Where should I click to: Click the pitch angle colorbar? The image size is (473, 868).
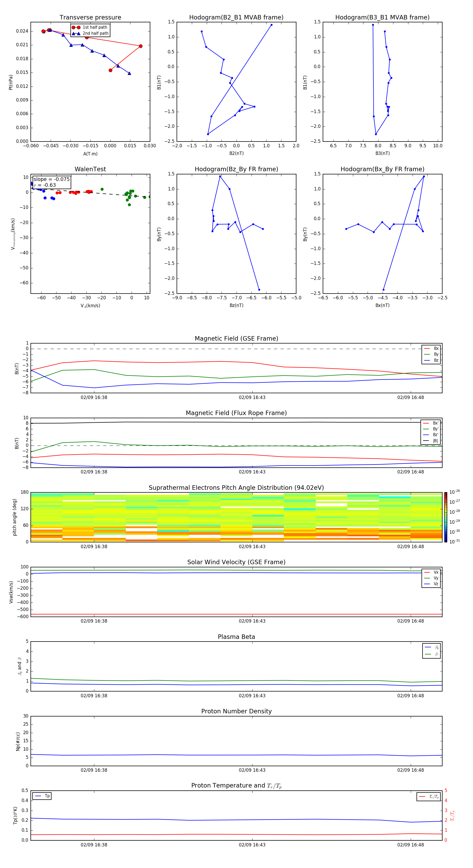click(x=445, y=517)
